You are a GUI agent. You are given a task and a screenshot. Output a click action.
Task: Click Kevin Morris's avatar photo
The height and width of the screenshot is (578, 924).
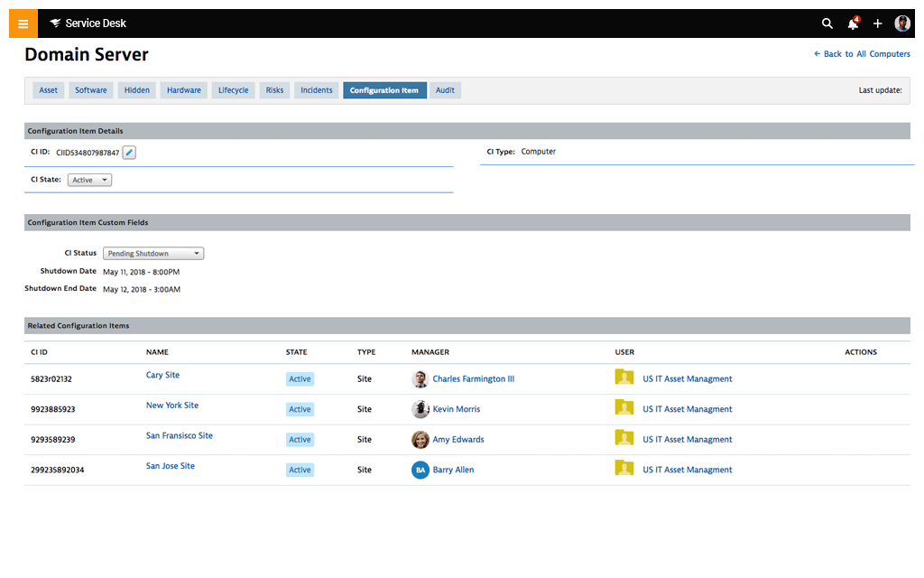(420, 409)
